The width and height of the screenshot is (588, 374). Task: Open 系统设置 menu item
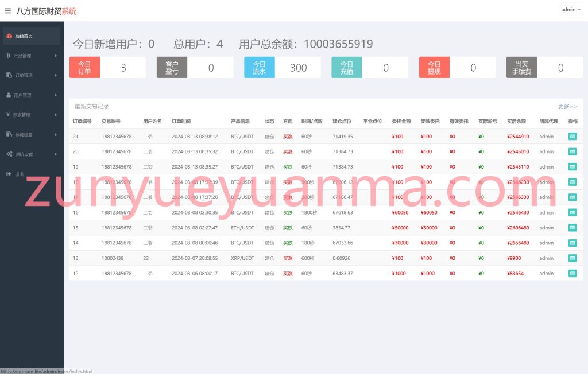tap(32, 154)
